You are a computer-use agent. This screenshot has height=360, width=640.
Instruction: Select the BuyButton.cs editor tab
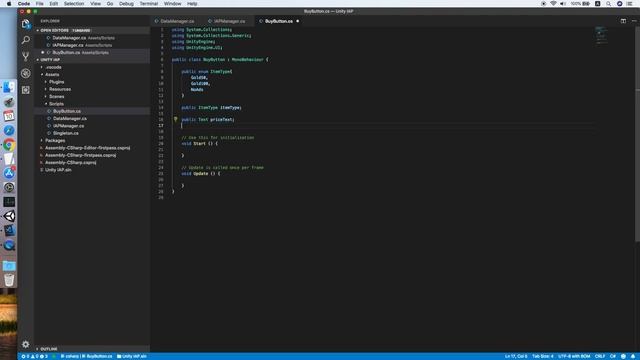pos(279,21)
